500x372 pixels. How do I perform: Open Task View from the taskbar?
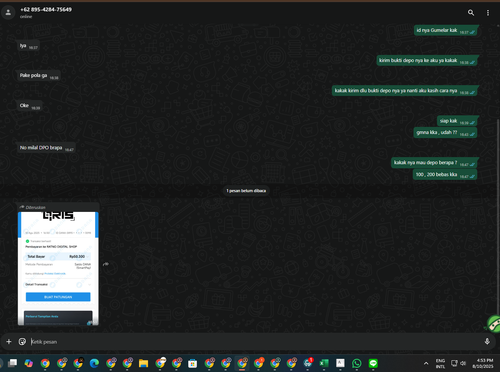(13, 363)
